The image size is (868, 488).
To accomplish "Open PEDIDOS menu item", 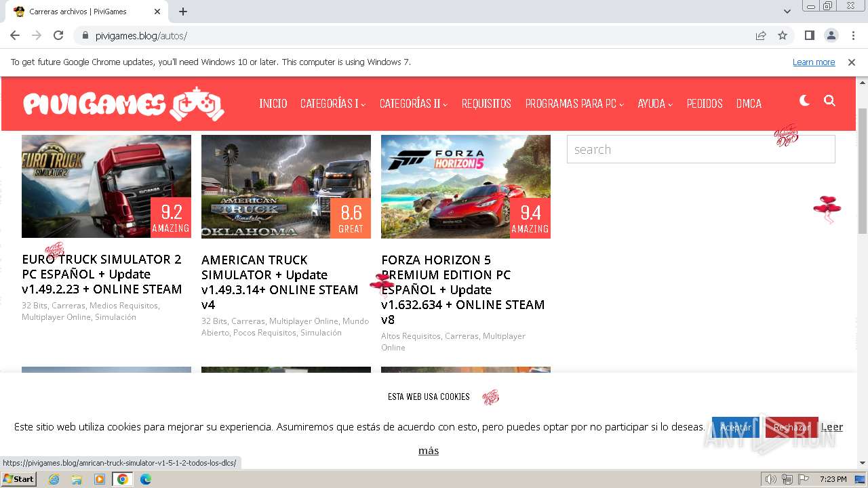I will click(705, 104).
